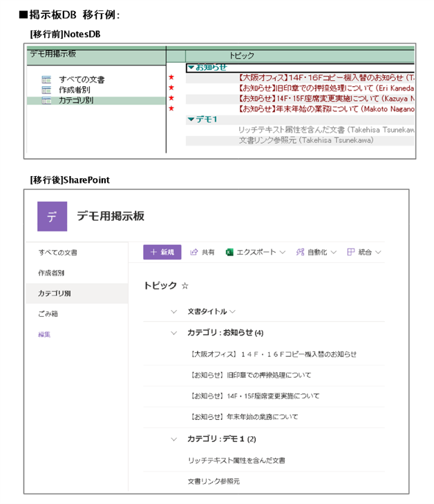
Task: Click the デモ用掲示板 header in Notes pane
Action: click(53, 54)
